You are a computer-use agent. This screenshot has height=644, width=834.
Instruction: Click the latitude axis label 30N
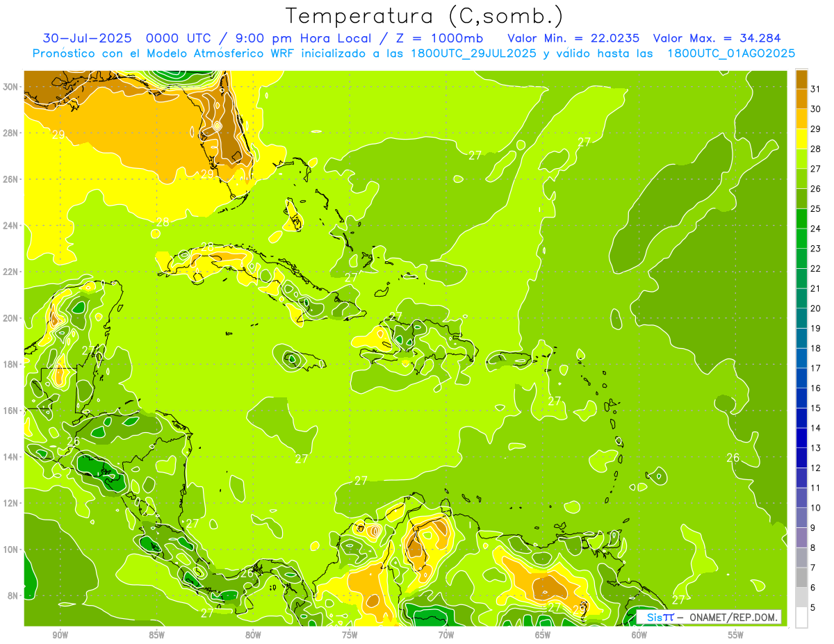(10, 87)
